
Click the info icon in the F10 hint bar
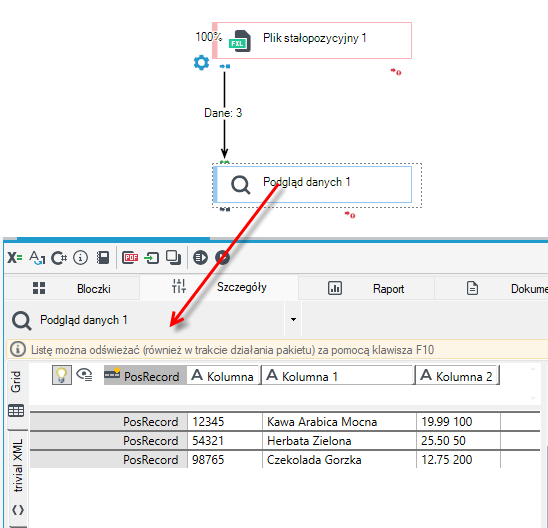click(x=18, y=349)
